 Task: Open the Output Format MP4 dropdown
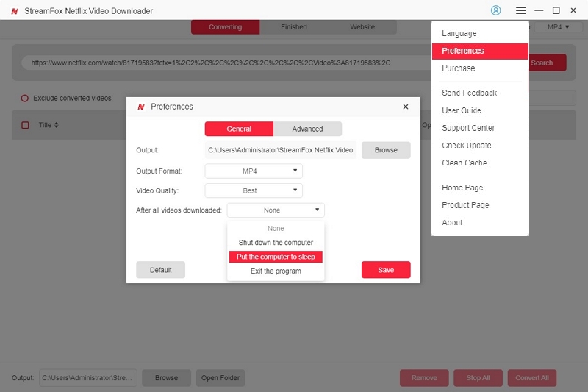[x=254, y=171]
